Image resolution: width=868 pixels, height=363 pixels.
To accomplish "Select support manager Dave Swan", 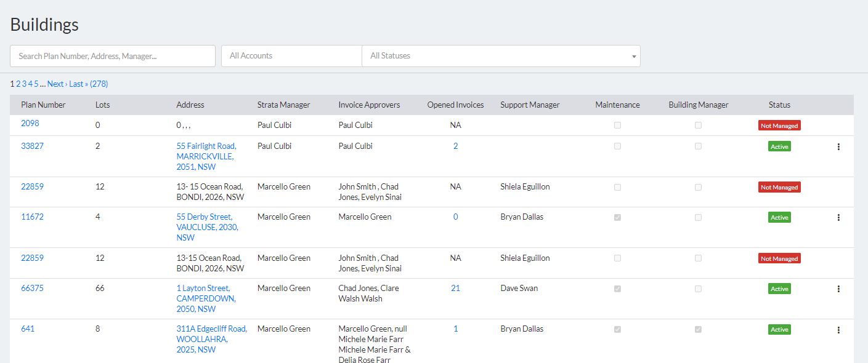I will (x=519, y=288).
